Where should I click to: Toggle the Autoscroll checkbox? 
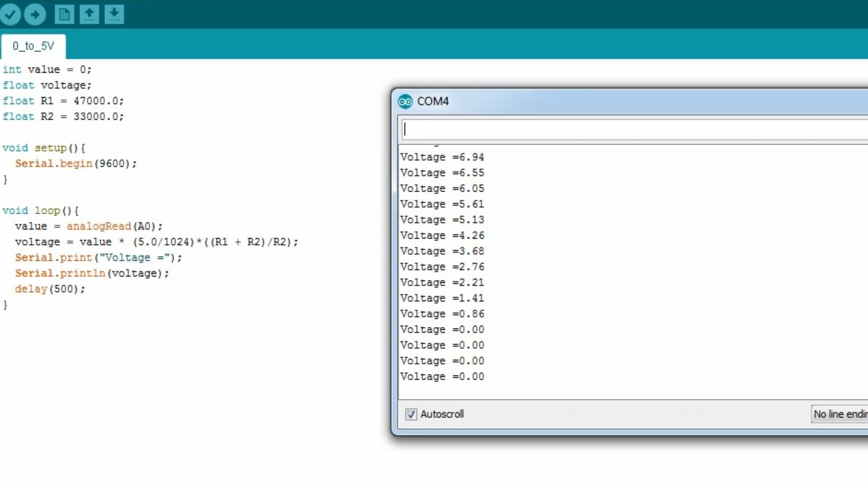coord(410,414)
